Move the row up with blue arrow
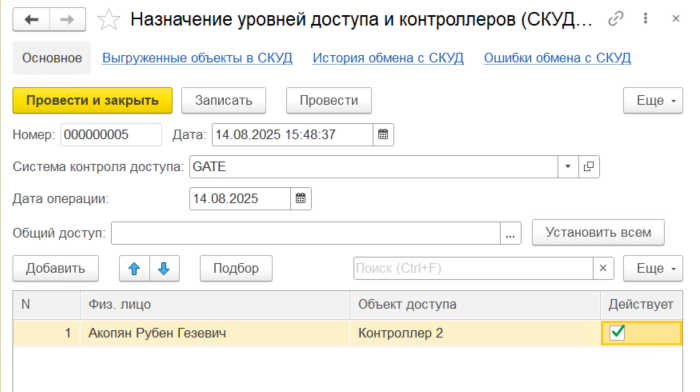The height and width of the screenshot is (392, 700). click(134, 268)
